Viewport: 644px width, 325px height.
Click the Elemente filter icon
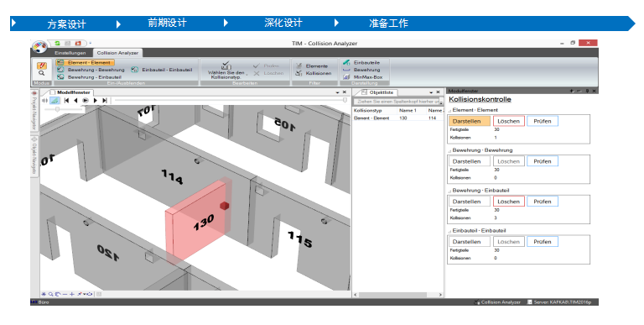coord(299,66)
